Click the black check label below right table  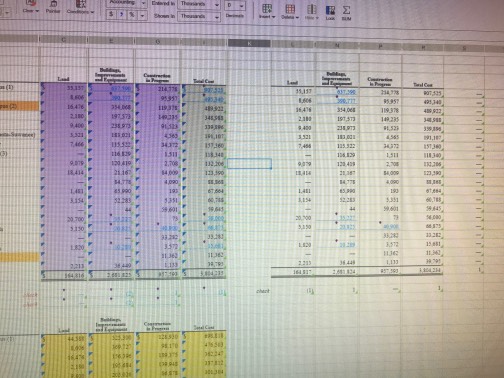click(x=263, y=291)
